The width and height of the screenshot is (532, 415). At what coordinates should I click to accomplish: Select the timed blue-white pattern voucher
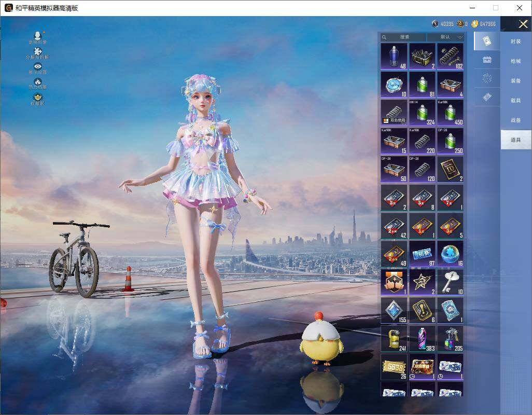click(450, 367)
